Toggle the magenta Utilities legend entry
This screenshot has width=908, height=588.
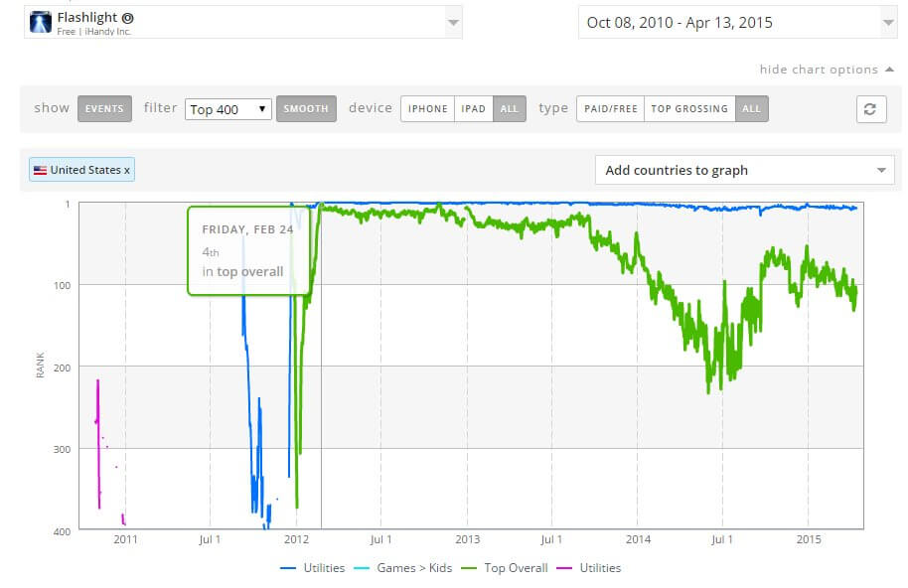click(590, 568)
